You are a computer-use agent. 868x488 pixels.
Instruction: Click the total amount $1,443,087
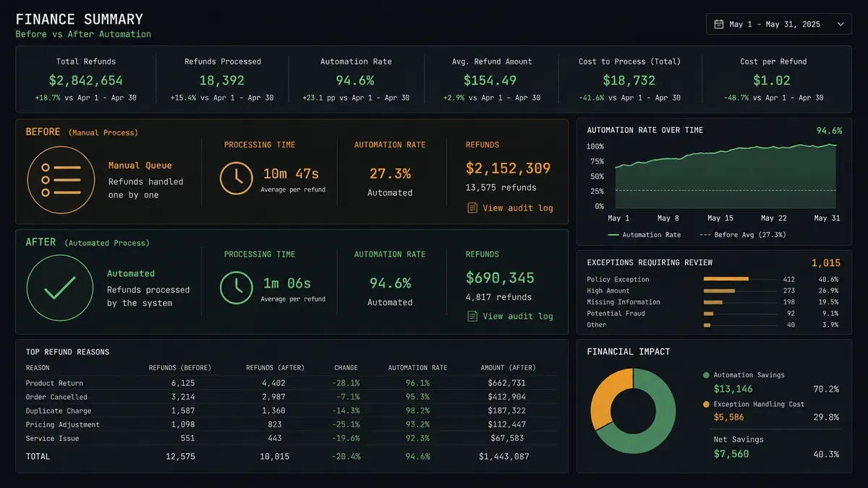[x=503, y=456]
